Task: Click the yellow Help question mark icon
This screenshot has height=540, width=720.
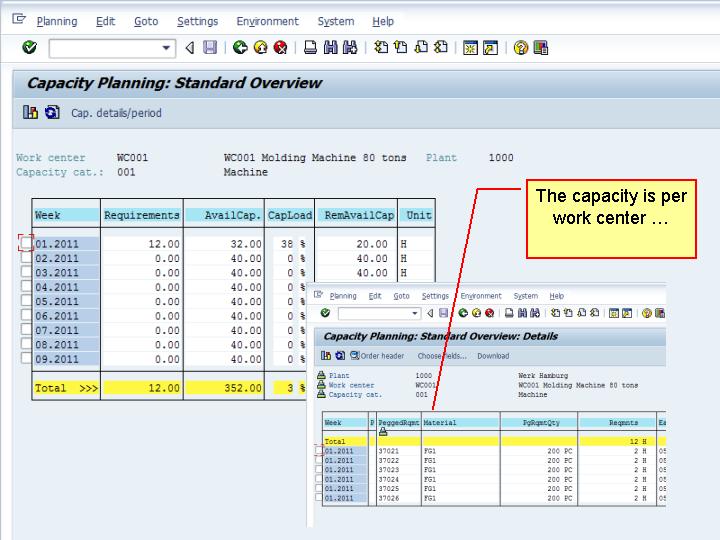Action: (x=521, y=47)
